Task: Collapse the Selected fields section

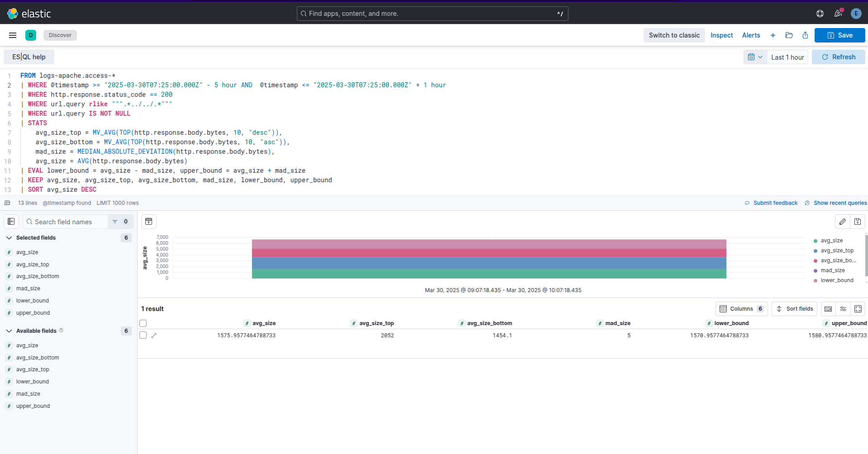Action: pos(9,238)
